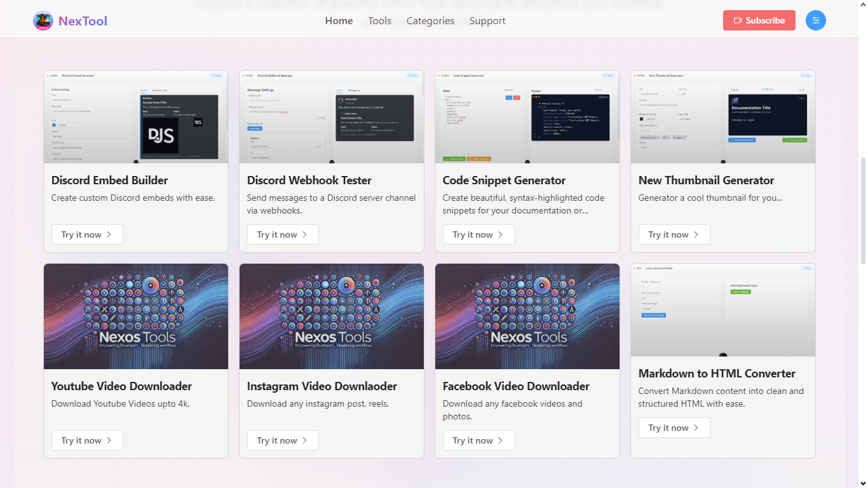The height and width of the screenshot is (488, 868).
Task: Click the page vertical scrollbar thumb
Action: pyautogui.click(x=863, y=211)
